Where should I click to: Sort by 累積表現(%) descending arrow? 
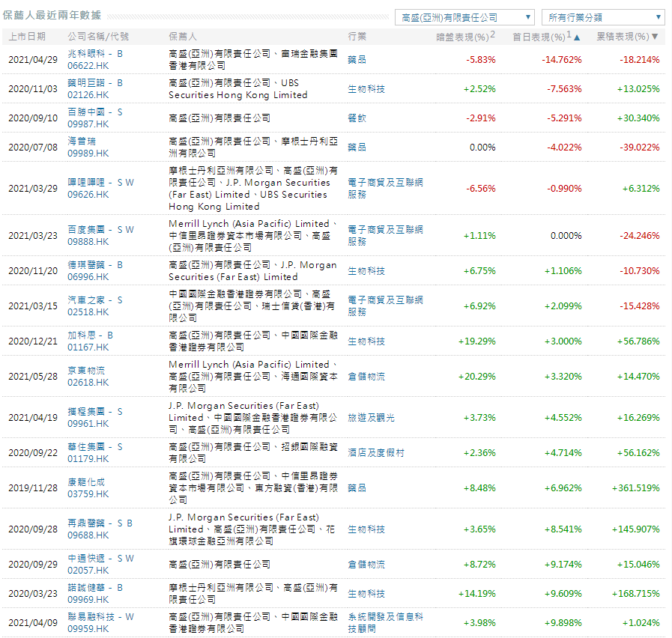(x=655, y=37)
